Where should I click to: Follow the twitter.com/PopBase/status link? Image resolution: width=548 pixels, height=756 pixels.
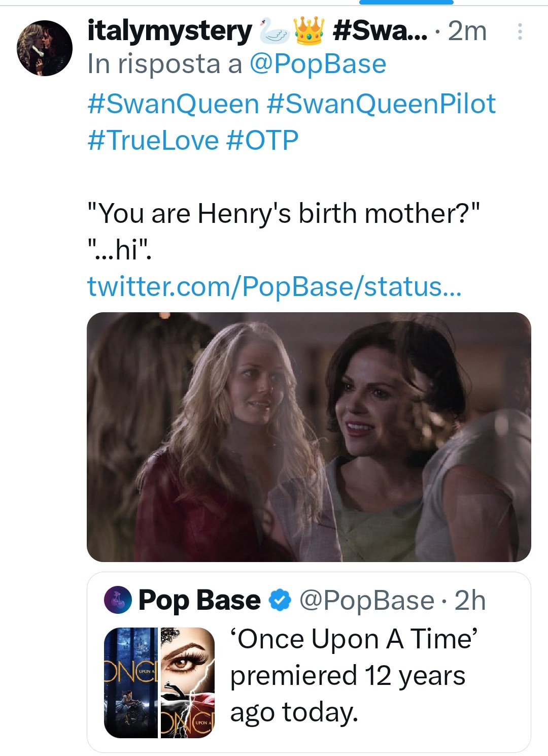click(274, 286)
